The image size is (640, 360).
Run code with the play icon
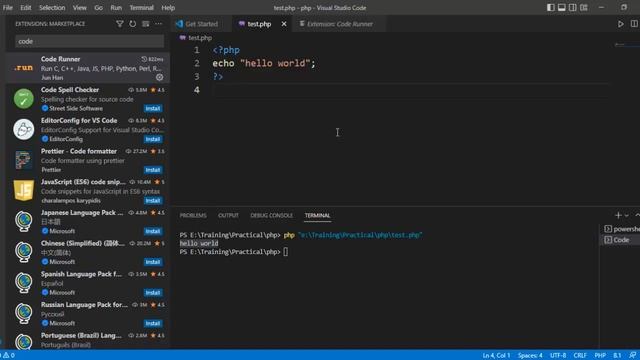pos(620,24)
